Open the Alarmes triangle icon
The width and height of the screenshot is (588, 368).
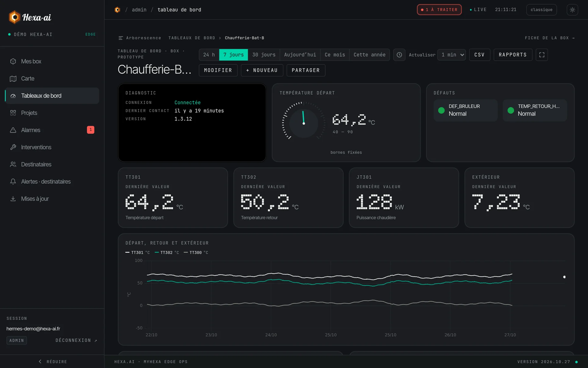[x=13, y=130]
